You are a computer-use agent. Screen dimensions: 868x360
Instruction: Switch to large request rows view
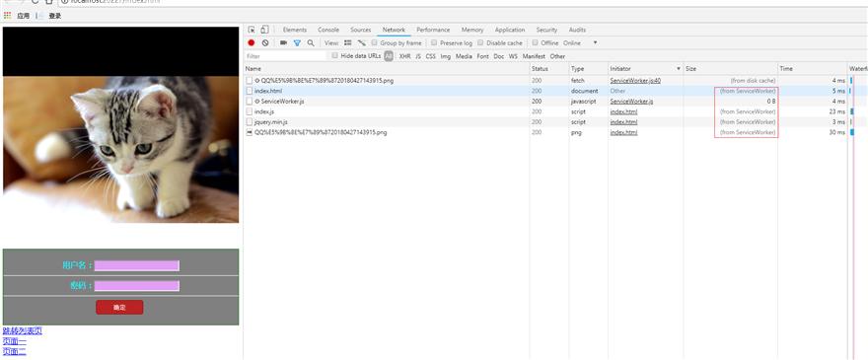(x=347, y=42)
